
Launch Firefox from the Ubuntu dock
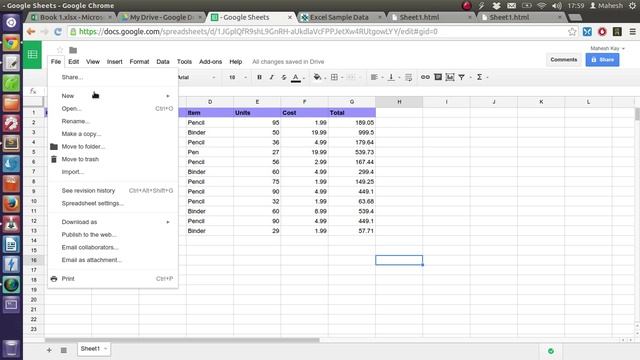coord(11,203)
